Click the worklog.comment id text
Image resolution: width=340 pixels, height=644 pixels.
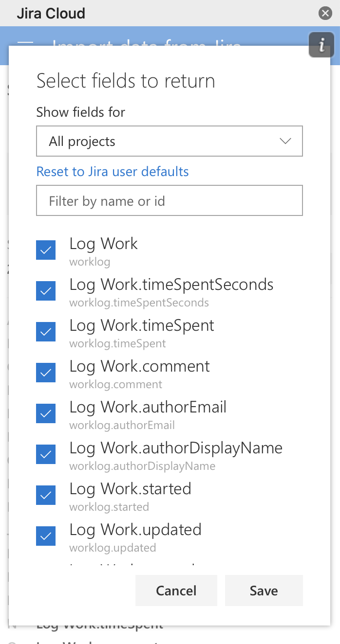[116, 385]
